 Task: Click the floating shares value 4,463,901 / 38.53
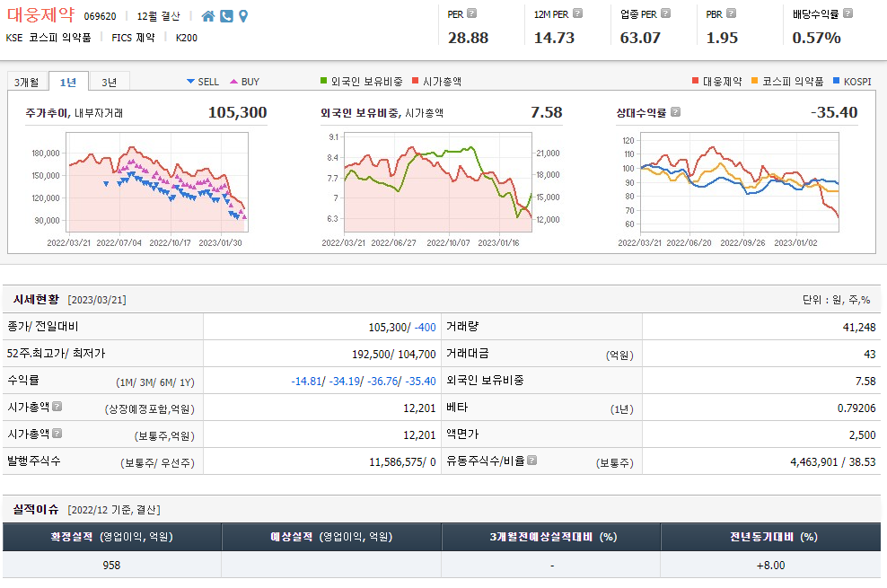point(833,462)
